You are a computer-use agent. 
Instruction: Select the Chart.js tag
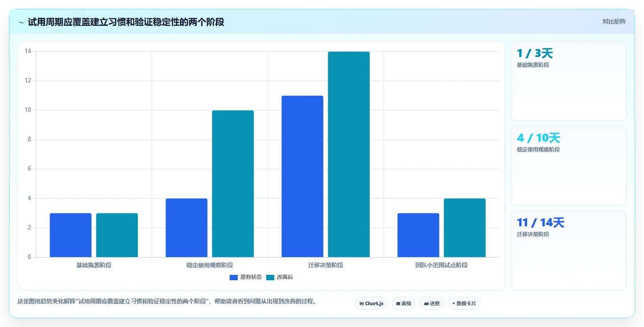pos(372,303)
